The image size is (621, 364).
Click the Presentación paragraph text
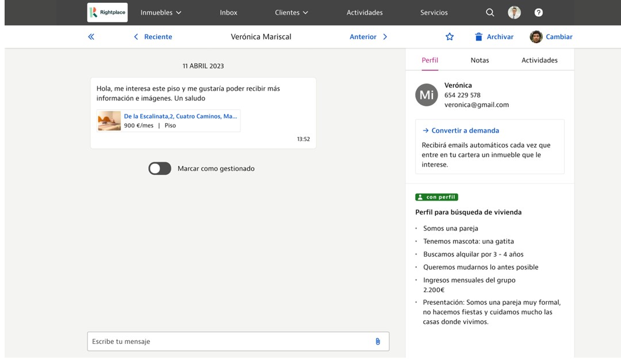click(492, 312)
